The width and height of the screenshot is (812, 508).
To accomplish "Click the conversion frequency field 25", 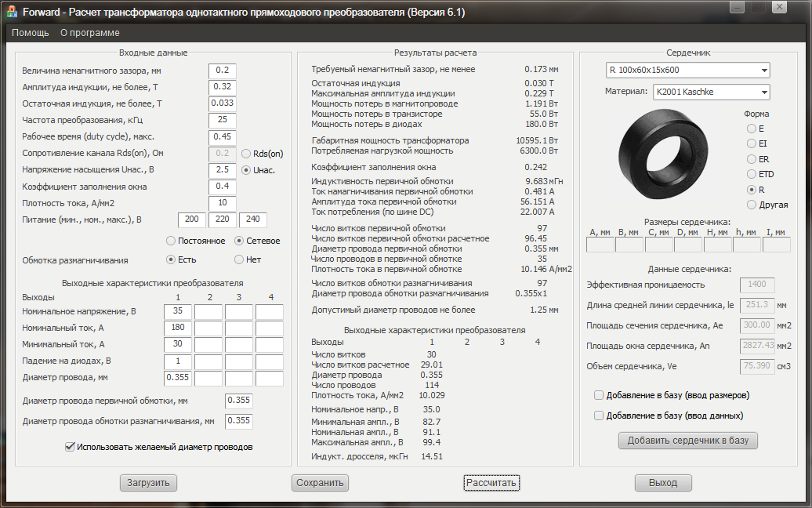I will (x=223, y=120).
